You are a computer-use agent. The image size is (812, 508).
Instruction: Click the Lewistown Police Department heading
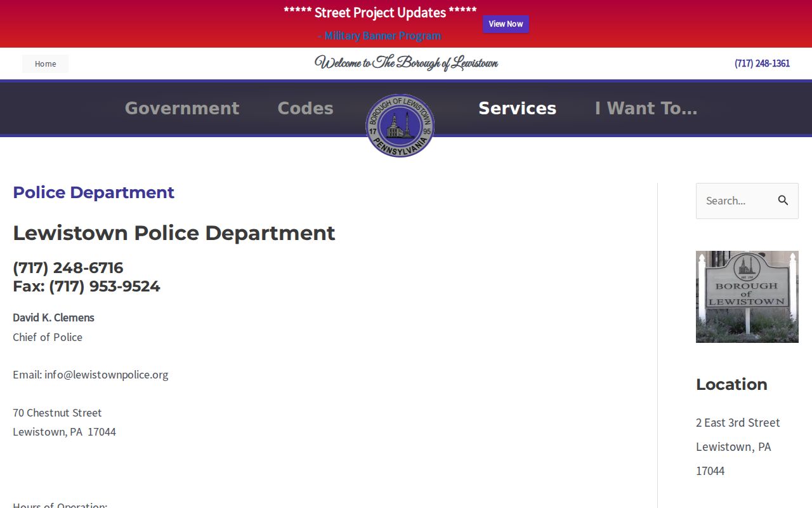pos(174,233)
